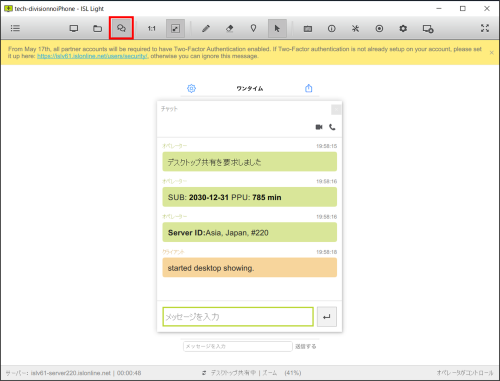Viewport: 500px width, 381px height.
Task: Click the 'SUB: 2030-12-31 PPU: 785 min' message
Action: [250, 197]
